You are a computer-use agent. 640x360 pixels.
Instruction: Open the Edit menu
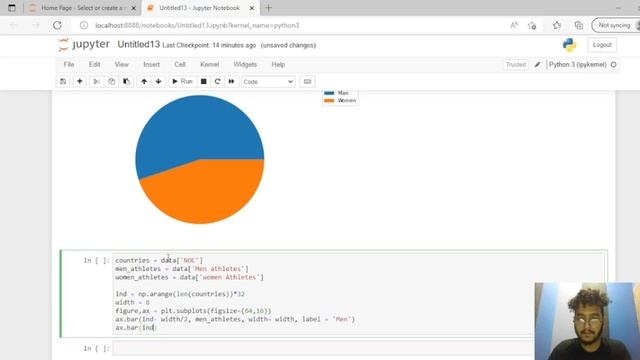point(94,64)
